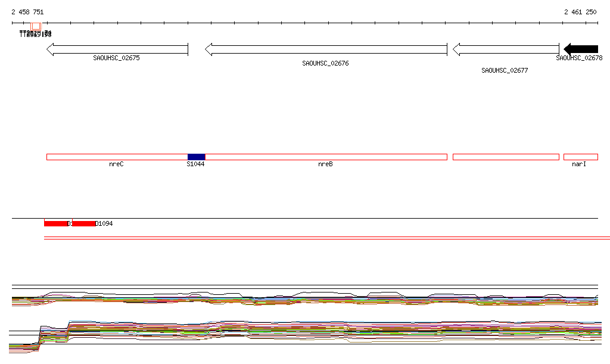Screen dimensions: 610x364
Task: Click the blue S1044 segment
Action: [x=197, y=157]
